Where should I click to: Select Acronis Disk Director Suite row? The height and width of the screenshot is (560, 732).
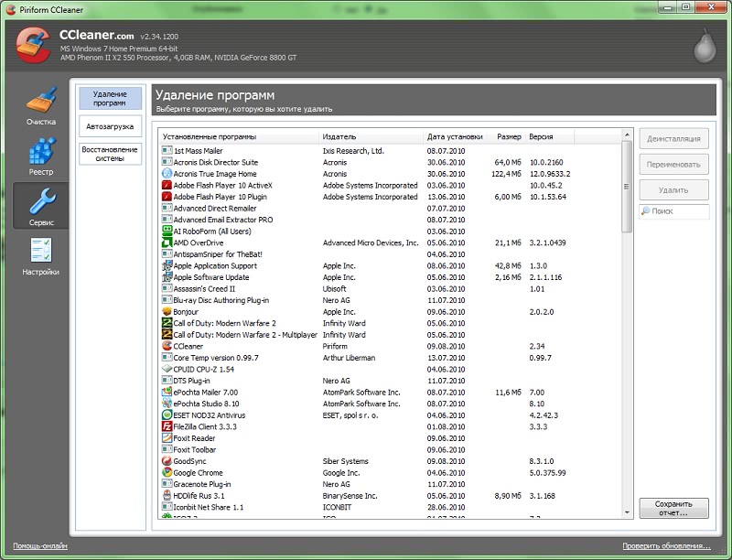216,162
